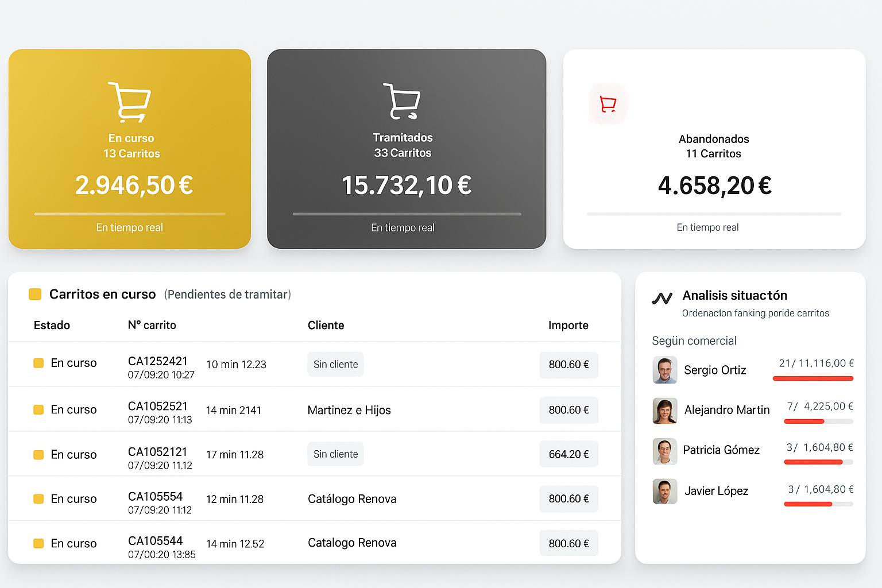Click yellow square beside Carritos en curso title
This screenshot has height=588, width=882.
35,295
